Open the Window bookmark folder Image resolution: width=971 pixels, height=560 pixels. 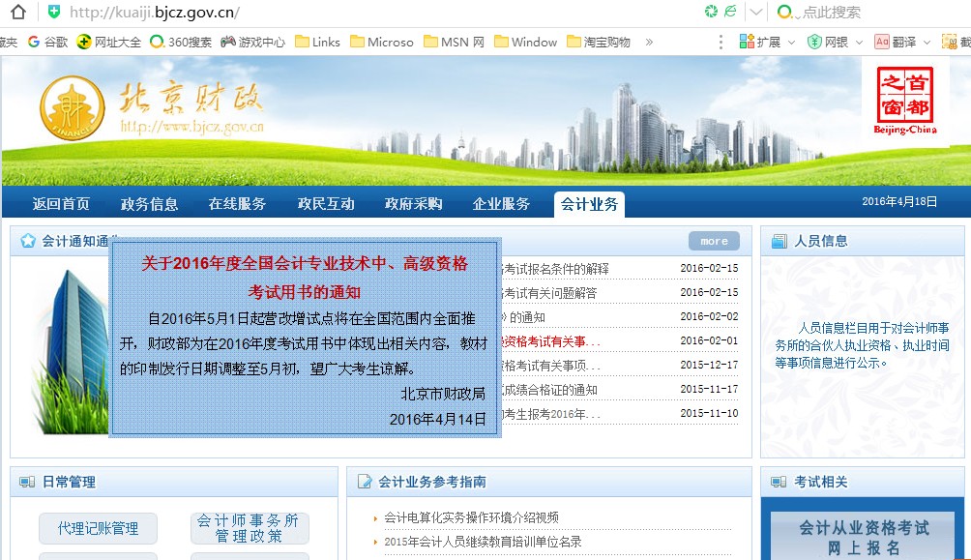(x=526, y=43)
